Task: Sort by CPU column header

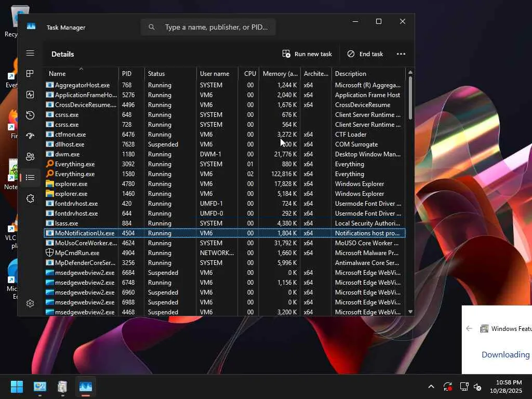Action: click(249, 74)
